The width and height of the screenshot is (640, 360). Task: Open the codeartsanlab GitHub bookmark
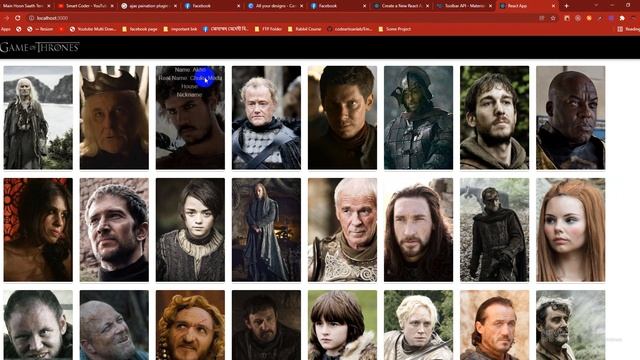pyautogui.click(x=350, y=29)
